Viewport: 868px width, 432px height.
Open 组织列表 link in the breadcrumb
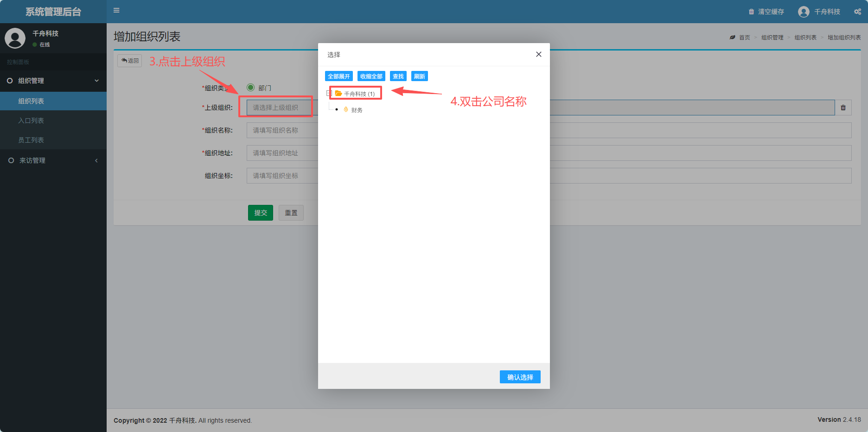tap(805, 37)
